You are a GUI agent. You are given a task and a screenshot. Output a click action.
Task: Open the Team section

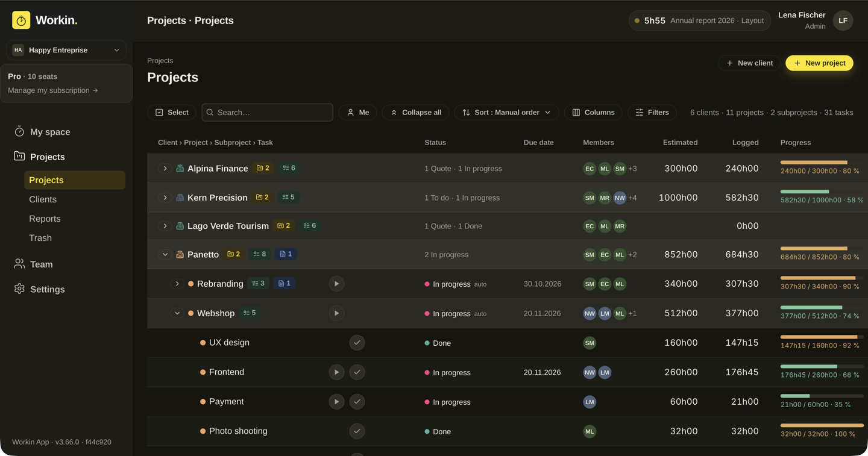tap(41, 264)
